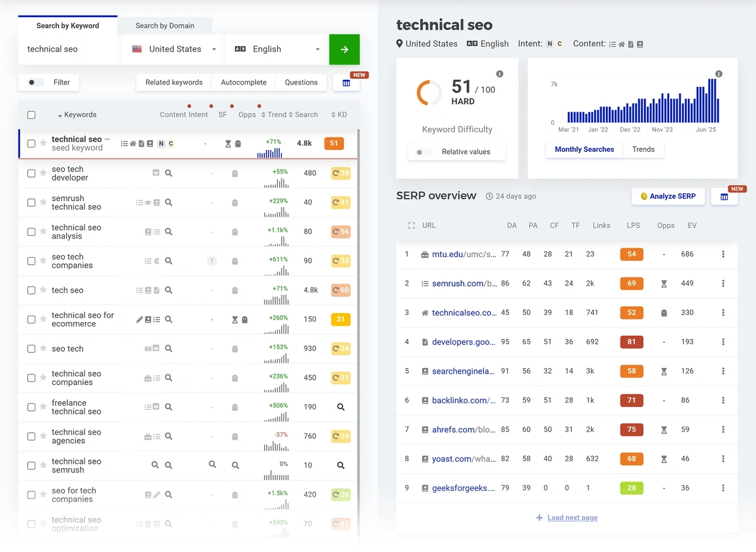756x552 pixels.
Task: Sort the table by Trend column
Action: tap(273, 115)
